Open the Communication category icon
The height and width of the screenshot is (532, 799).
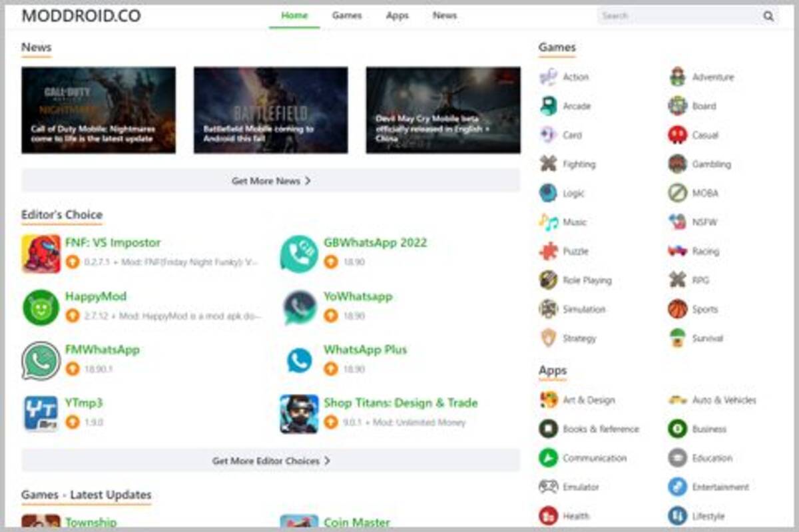pyautogui.click(x=548, y=458)
